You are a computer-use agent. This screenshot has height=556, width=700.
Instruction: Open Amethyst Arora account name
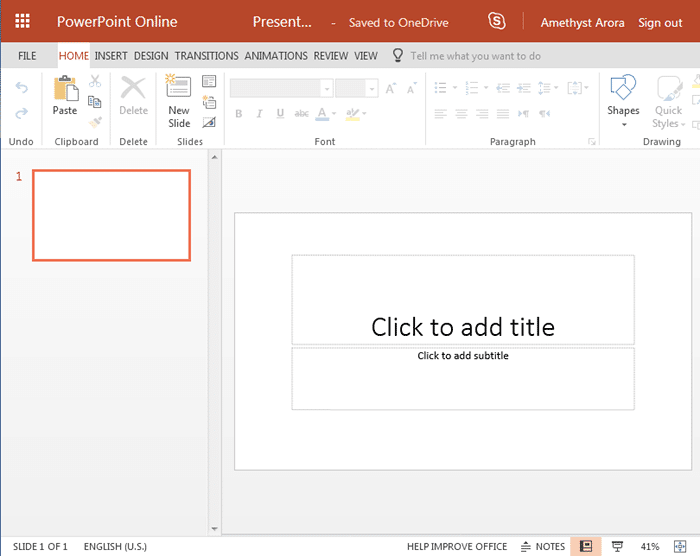click(582, 22)
